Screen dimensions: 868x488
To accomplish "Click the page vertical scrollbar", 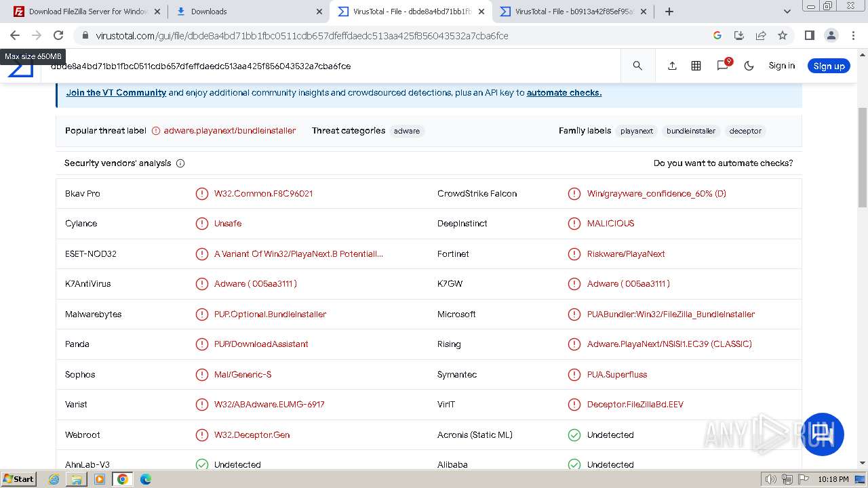I will point(863,157).
